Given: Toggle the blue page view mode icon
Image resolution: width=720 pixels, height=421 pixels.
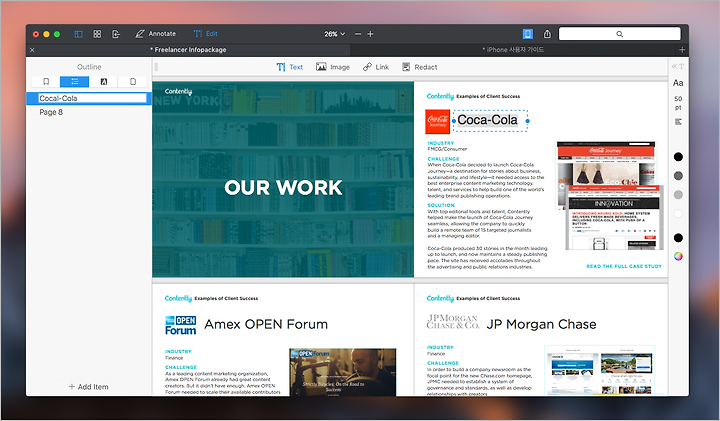Looking at the screenshot, I should coord(528,34).
